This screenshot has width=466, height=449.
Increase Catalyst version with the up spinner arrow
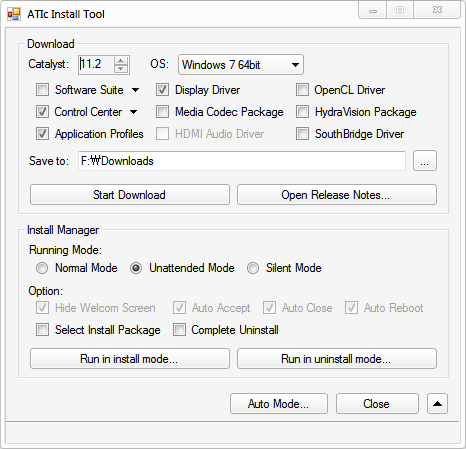click(121, 61)
